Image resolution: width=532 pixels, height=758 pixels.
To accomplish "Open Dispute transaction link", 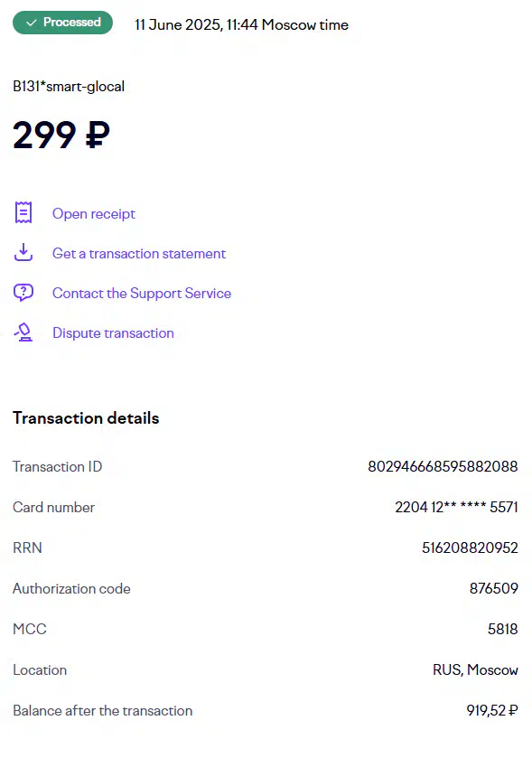I will [113, 333].
